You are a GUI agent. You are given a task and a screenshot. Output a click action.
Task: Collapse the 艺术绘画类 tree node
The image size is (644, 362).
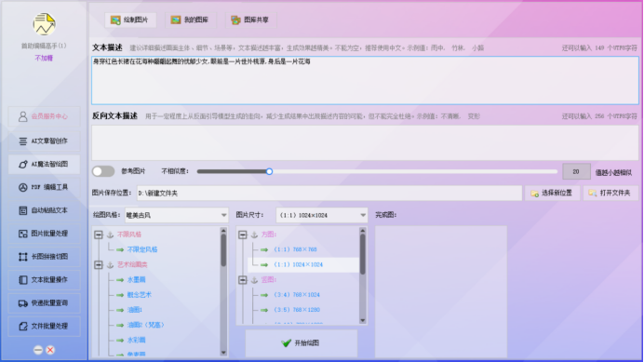(x=99, y=265)
